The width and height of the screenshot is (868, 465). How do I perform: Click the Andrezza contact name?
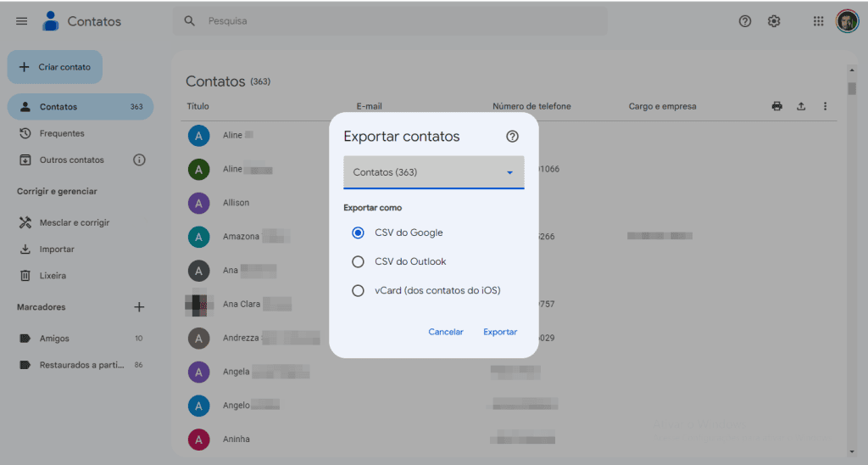tap(241, 338)
